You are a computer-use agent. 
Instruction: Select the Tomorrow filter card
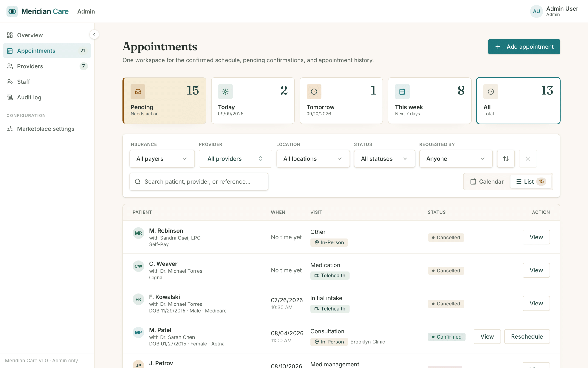341,101
